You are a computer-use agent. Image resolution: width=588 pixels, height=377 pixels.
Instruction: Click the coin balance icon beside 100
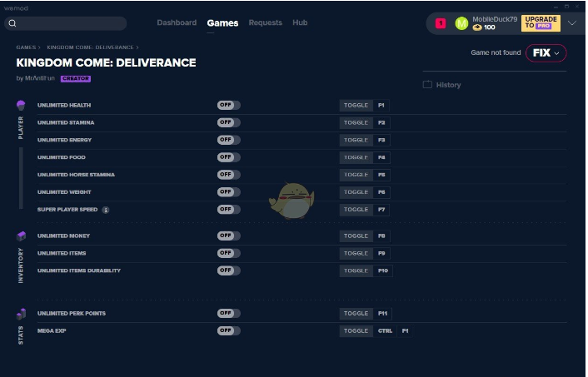(x=477, y=27)
